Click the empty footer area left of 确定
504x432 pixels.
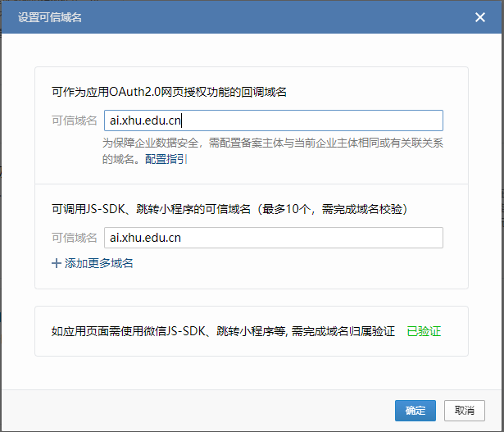205,410
